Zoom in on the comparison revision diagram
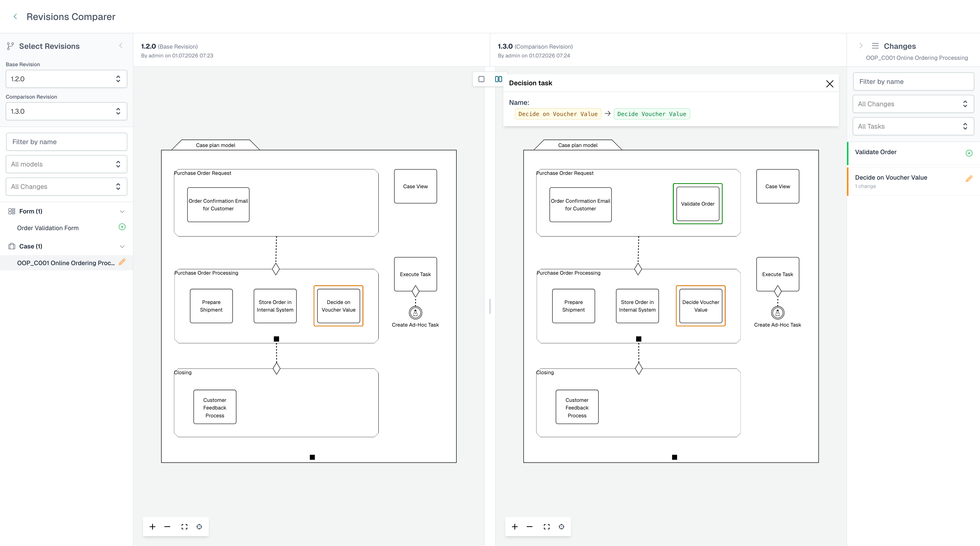Image resolution: width=980 pixels, height=546 pixels. (x=515, y=527)
